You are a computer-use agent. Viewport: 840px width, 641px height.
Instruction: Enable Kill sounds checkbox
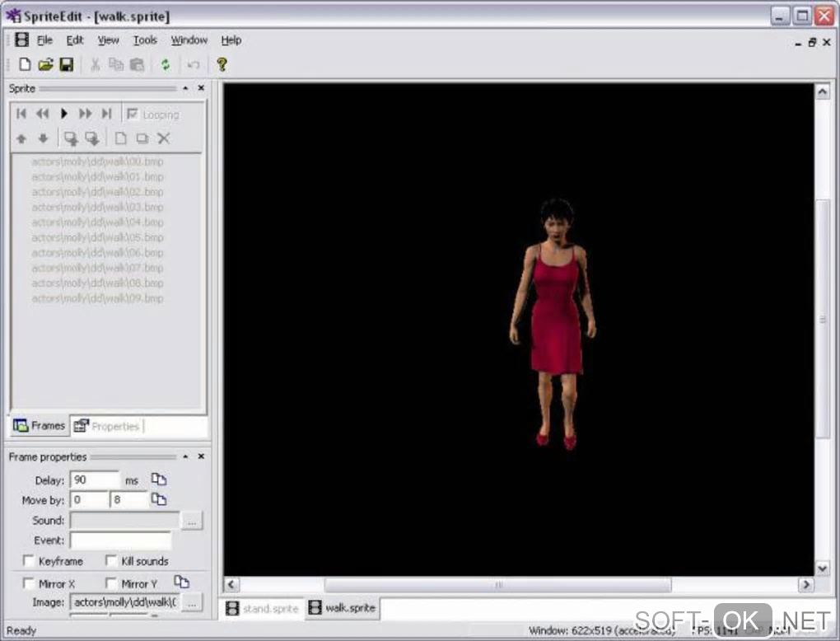coord(111,560)
